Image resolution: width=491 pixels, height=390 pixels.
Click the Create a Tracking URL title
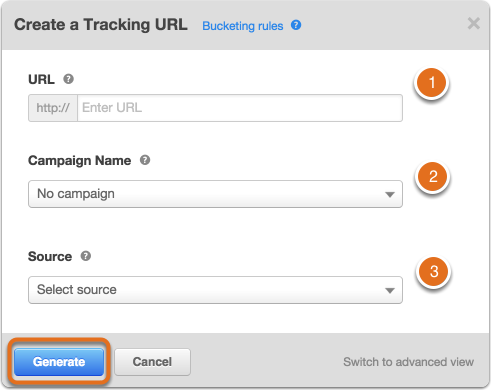(x=101, y=25)
